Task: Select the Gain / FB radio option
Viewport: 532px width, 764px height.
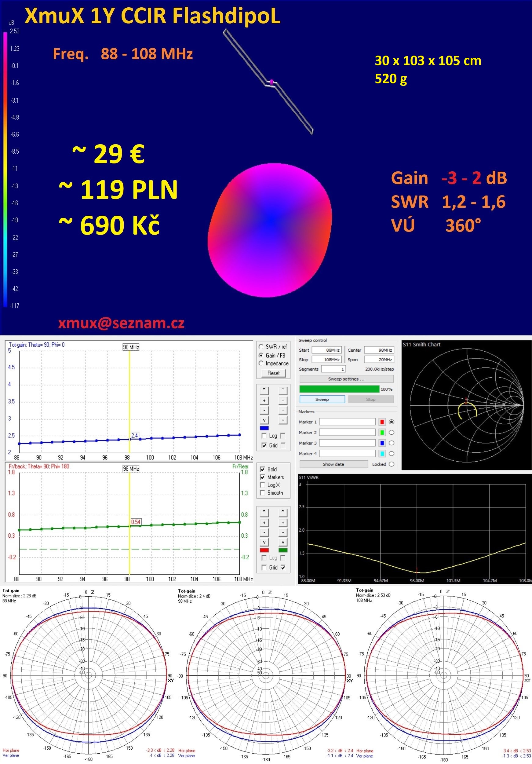Action: [261, 355]
